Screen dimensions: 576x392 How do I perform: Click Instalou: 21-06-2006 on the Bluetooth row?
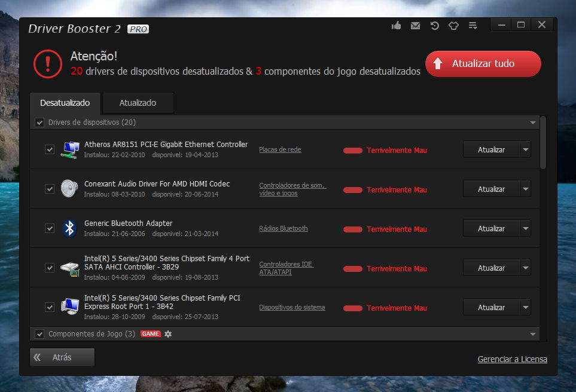[x=115, y=234]
